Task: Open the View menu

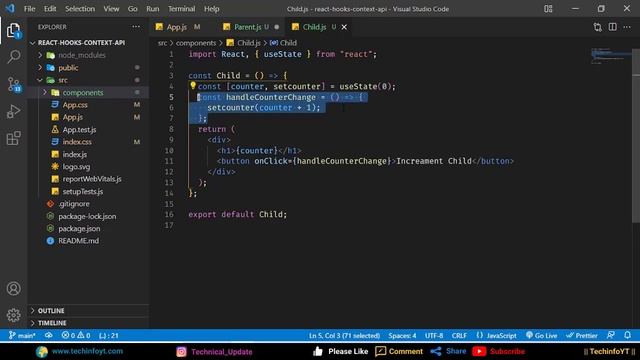Action: coord(111,9)
